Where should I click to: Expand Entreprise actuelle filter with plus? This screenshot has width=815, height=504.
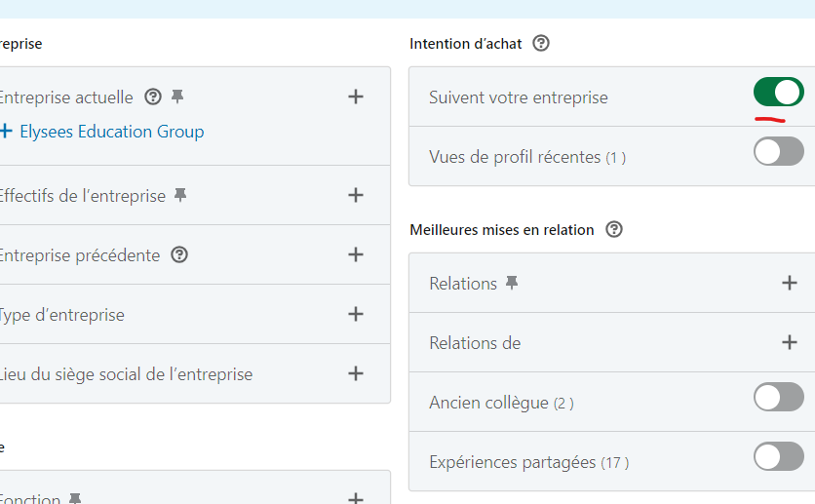click(356, 97)
